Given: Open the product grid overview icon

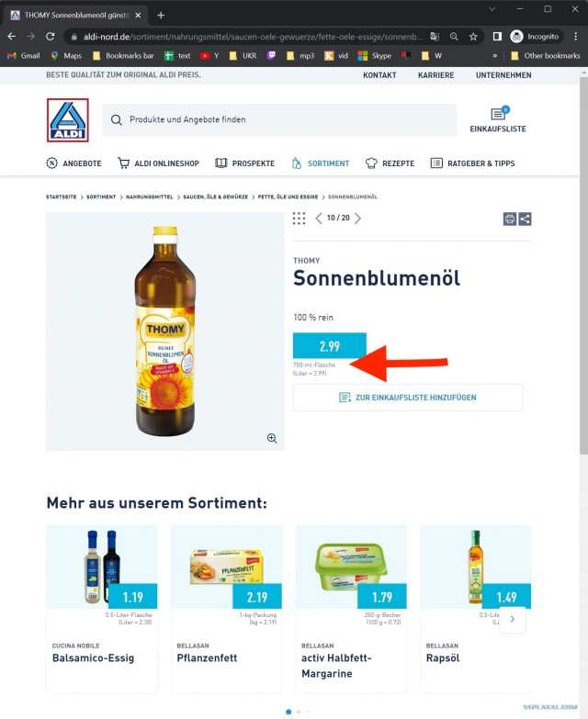Looking at the screenshot, I should [x=299, y=219].
